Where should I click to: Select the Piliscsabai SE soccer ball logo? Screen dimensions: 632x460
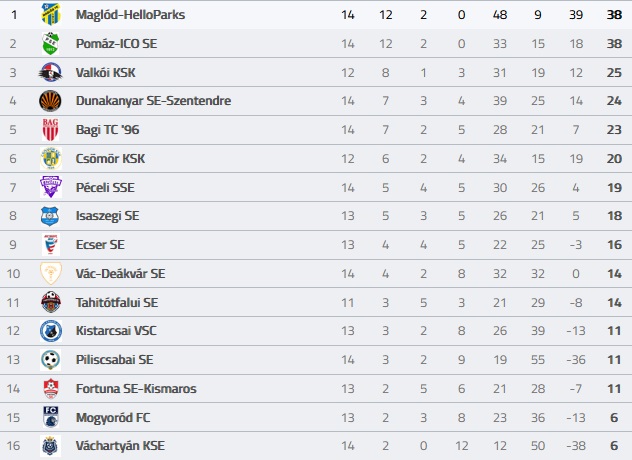[x=51, y=360]
